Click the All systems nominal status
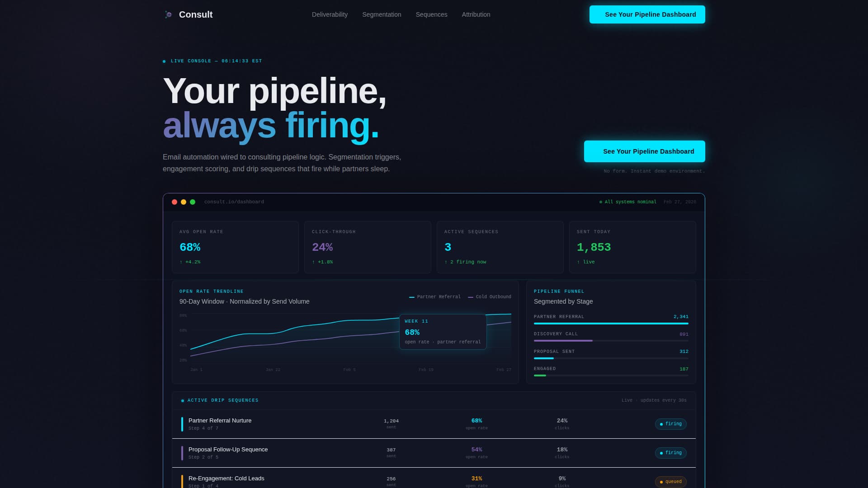This screenshot has width=868, height=488. click(x=628, y=202)
